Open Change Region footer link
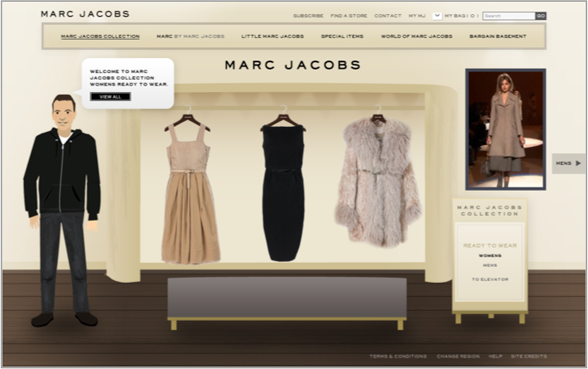This screenshot has width=588, height=369. 458,357
